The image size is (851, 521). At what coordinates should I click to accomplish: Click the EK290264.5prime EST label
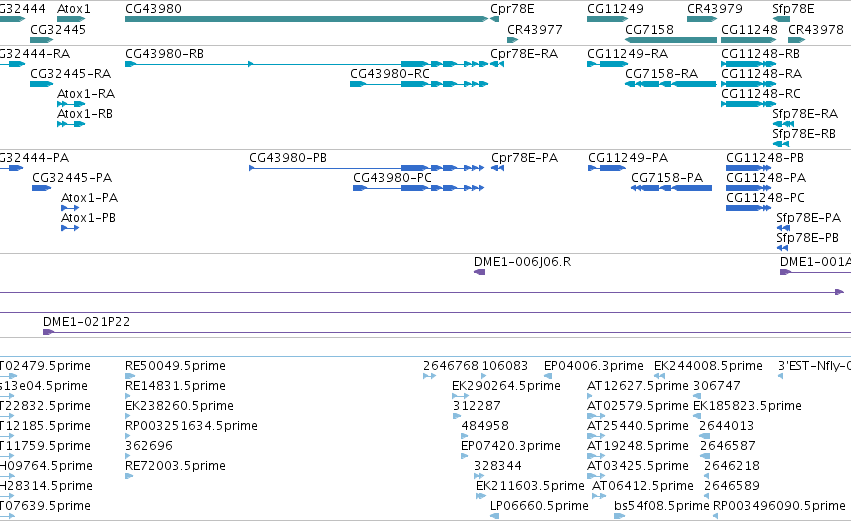[506, 386]
